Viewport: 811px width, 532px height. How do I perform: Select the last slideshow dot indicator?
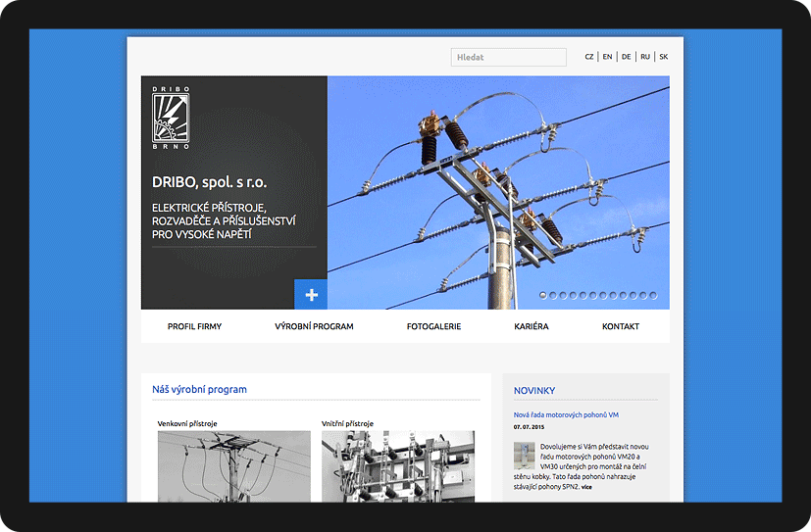click(x=653, y=295)
